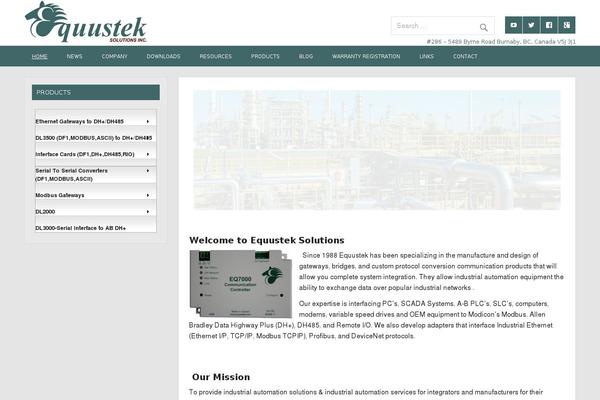Image resolution: width=600 pixels, height=400 pixels.
Task: Open the Contact menu item
Action: pos(465,56)
